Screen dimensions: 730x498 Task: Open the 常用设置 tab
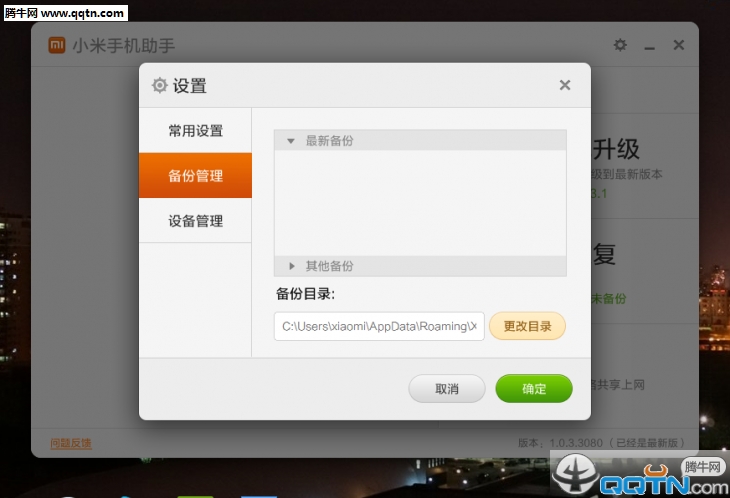[195, 131]
